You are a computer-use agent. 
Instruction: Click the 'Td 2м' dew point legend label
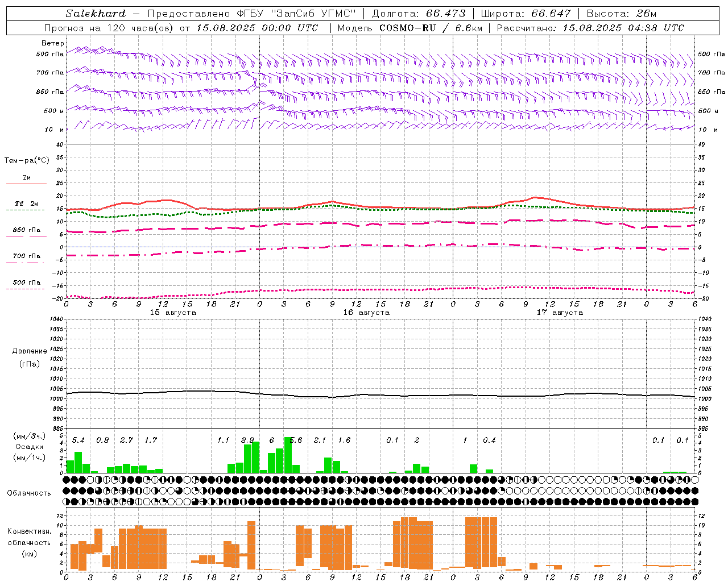(x=26, y=203)
